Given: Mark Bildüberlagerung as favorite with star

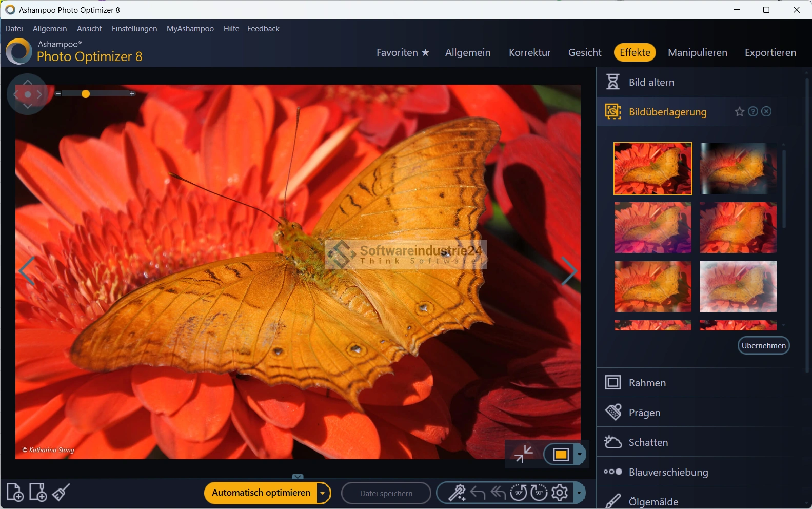Looking at the screenshot, I should click(x=739, y=112).
